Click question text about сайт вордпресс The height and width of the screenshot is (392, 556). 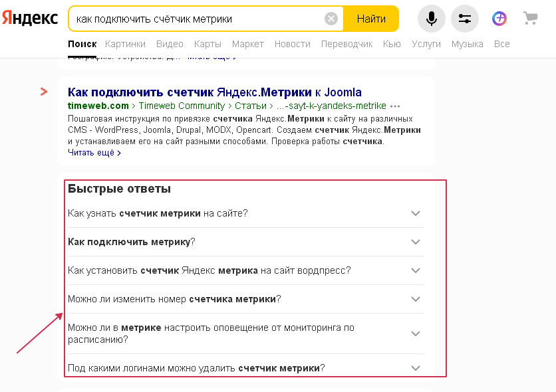tap(209, 270)
